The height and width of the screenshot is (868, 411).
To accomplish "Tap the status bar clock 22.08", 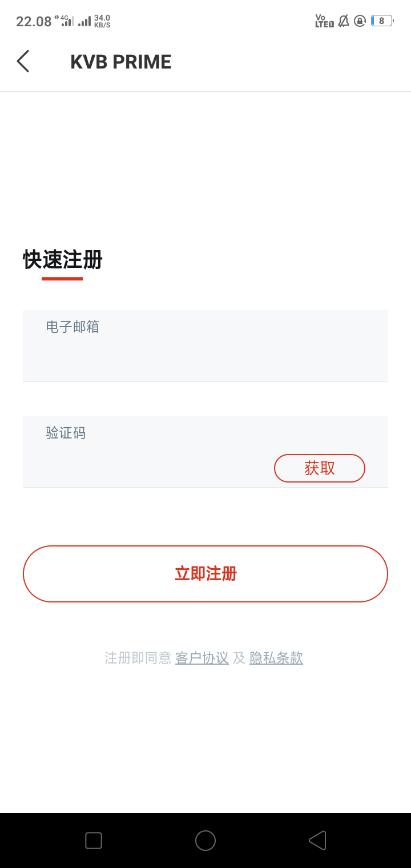I will (34, 22).
